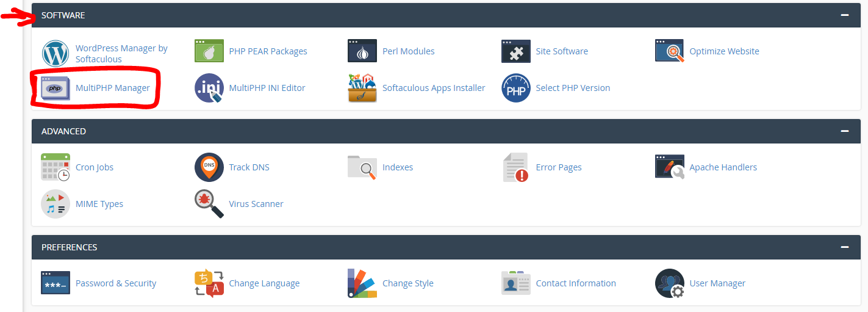Click the Track DNS pin icon
This screenshot has width=868, height=312.
click(209, 167)
